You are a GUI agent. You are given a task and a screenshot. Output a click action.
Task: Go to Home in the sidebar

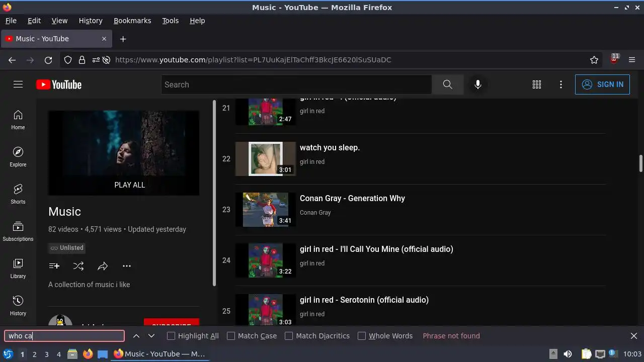pos(18,120)
